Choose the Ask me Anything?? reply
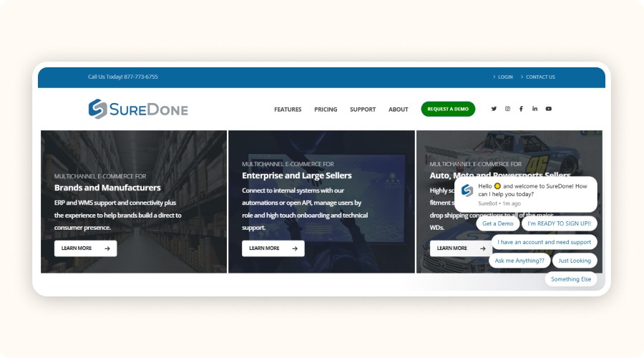This screenshot has height=358, width=644. (x=519, y=261)
